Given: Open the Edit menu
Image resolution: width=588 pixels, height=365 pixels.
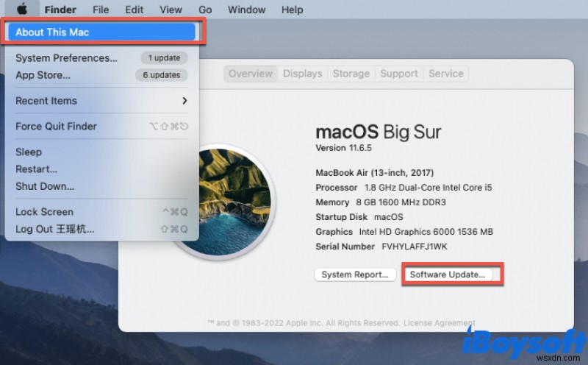Looking at the screenshot, I should click(135, 10).
